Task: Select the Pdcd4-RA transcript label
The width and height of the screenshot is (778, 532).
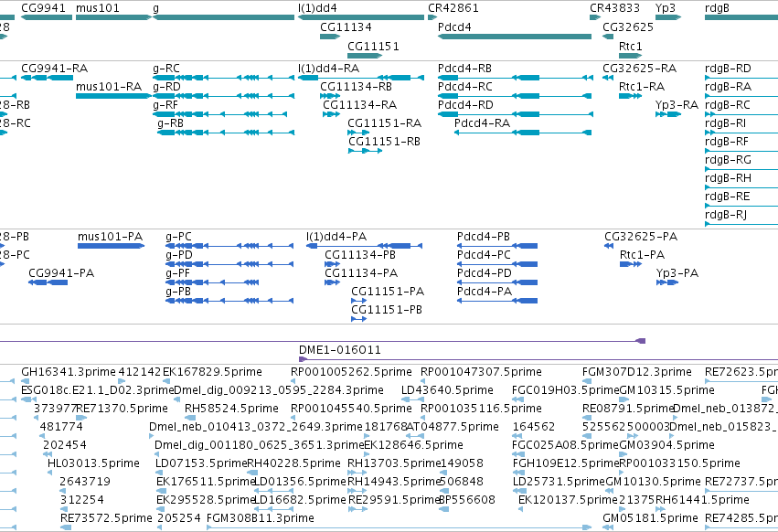Action: click(x=483, y=123)
